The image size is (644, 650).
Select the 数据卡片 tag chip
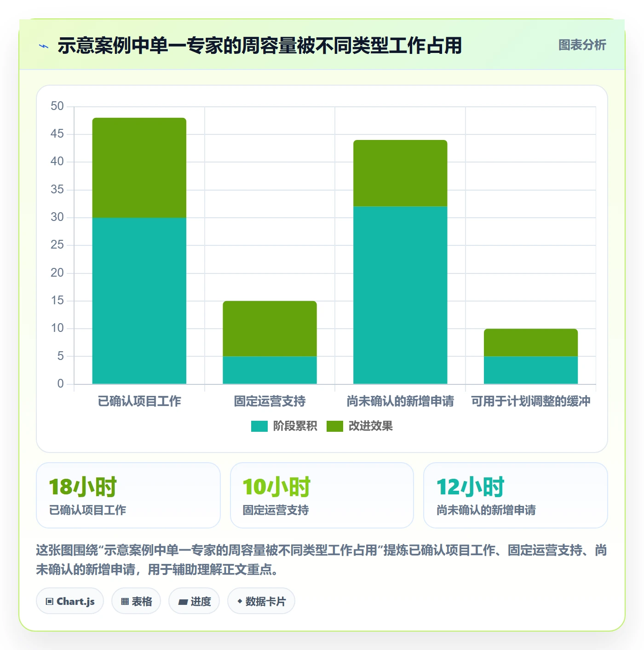pyautogui.click(x=261, y=601)
